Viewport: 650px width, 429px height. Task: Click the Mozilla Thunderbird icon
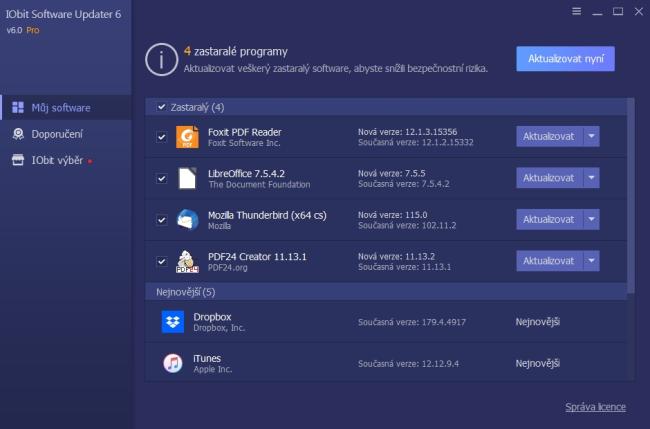(x=187, y=220)
